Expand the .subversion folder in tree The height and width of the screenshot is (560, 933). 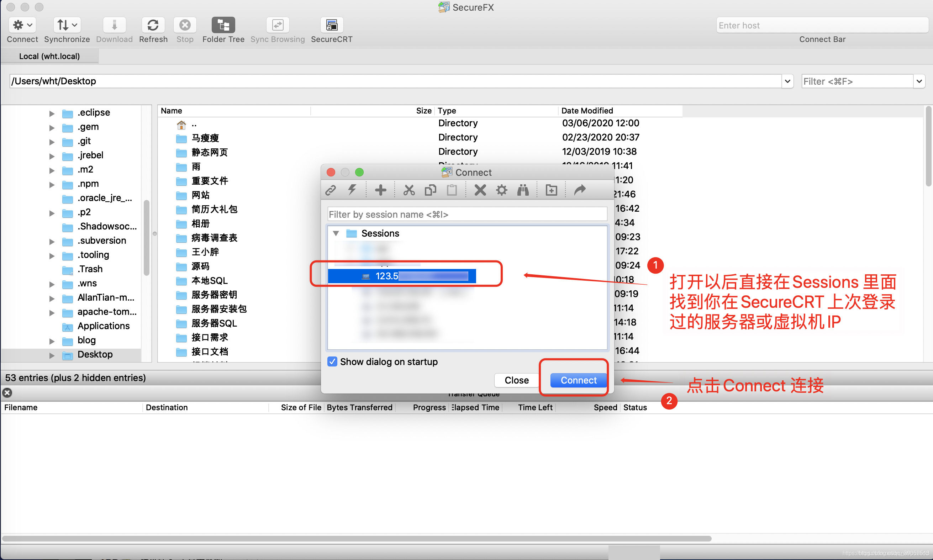(x=52, y=241)
